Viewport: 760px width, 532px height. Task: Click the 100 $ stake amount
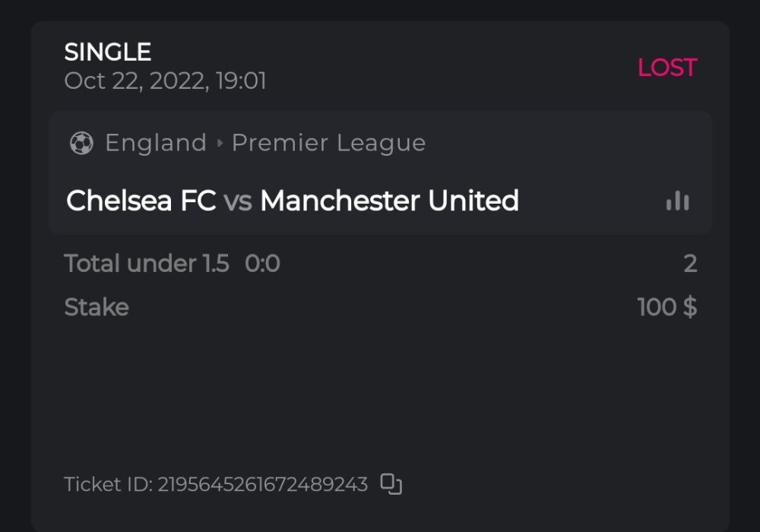(667, 307)
